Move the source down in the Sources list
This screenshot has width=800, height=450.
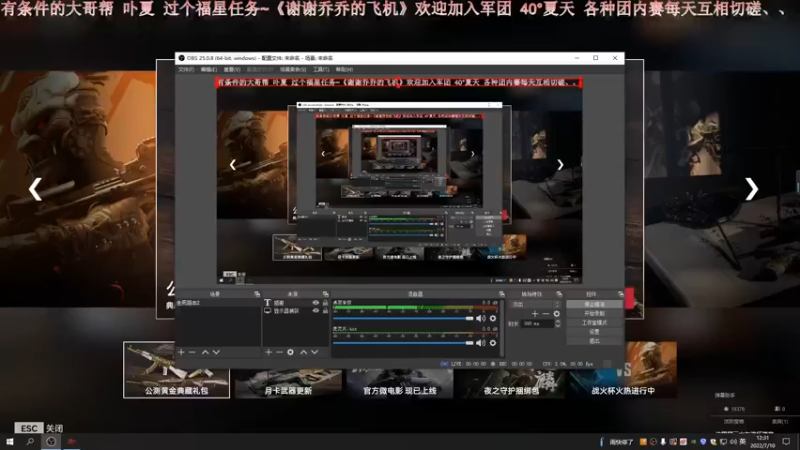(315, 352)
